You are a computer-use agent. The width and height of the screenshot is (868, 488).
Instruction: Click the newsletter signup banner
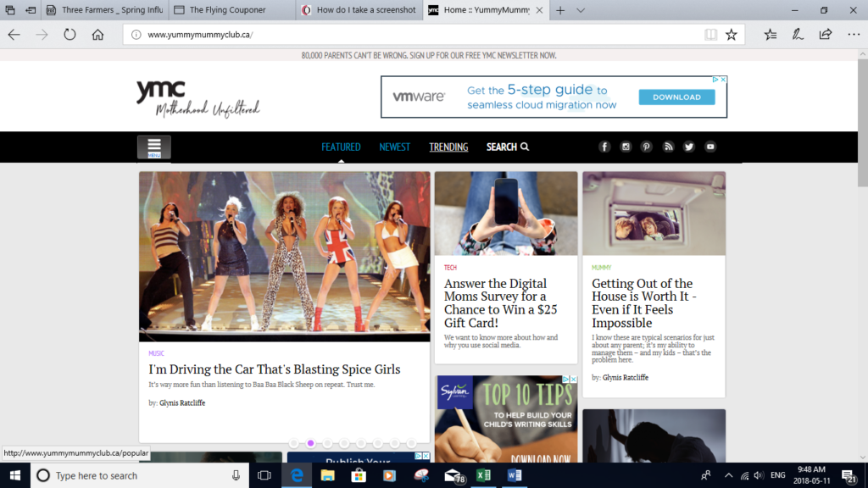tap(429, 55)
